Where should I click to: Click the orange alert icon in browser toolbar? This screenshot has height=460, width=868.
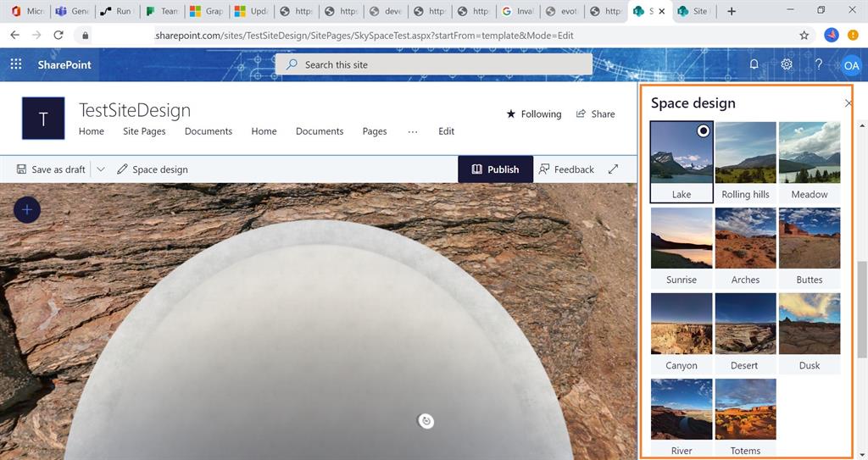tap(853, 35)
